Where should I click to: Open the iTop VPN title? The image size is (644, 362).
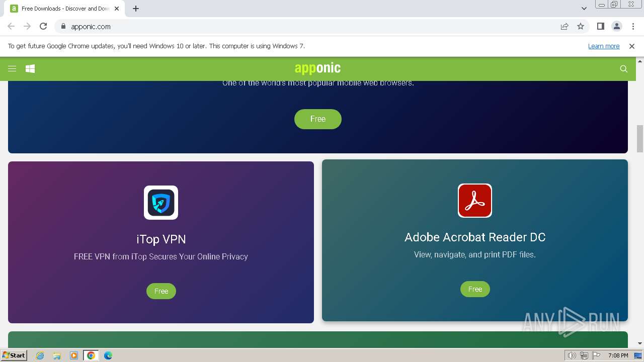coord(161,239)
